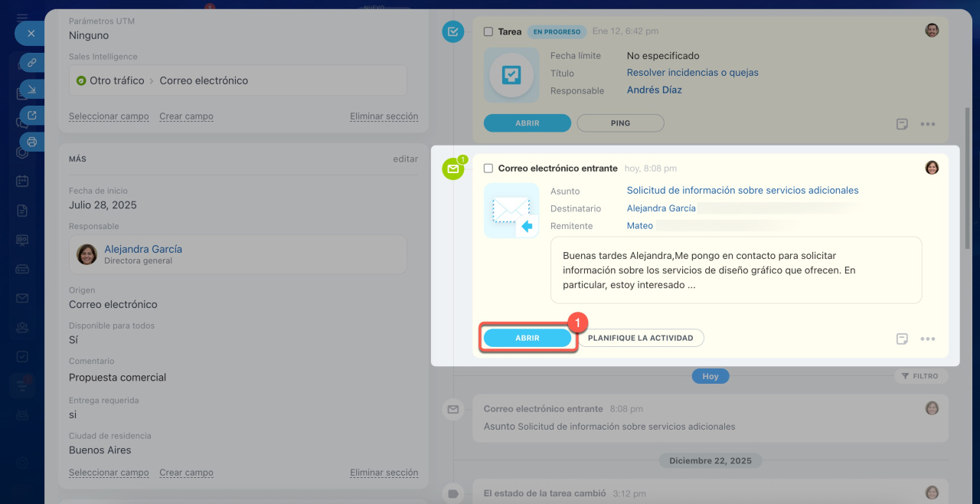Click the copy link icon on the left edge

32,63
